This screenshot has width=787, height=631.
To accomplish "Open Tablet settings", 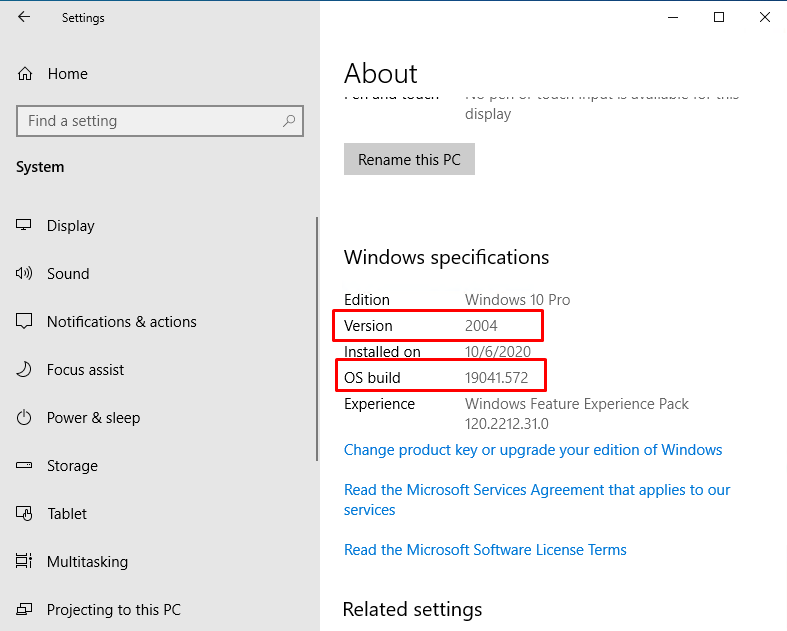I will pos(67,514).
